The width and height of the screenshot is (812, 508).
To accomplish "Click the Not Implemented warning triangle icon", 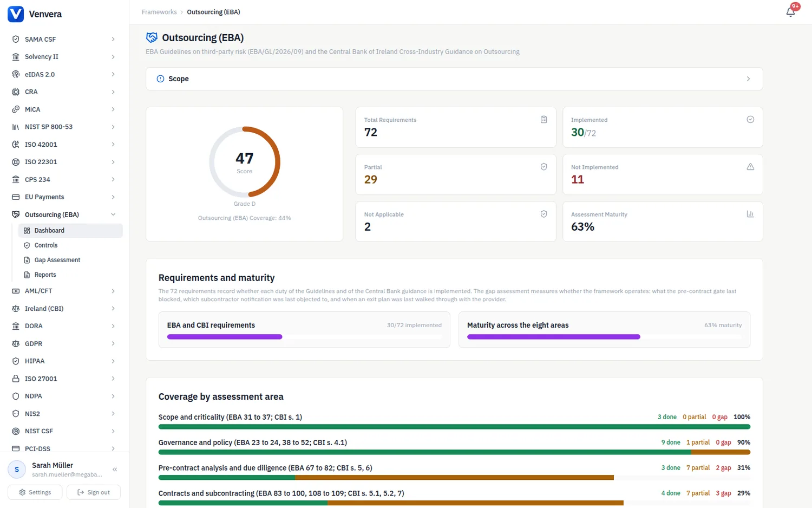I will tap(750, 167).
